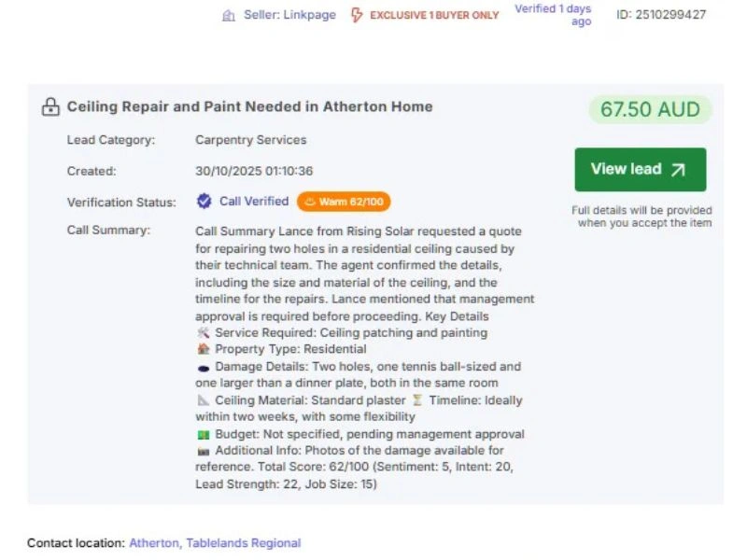Screen dimensions: 747x560
Task: Click the camera icon next to Additional Info
Action: click(204, 451)
